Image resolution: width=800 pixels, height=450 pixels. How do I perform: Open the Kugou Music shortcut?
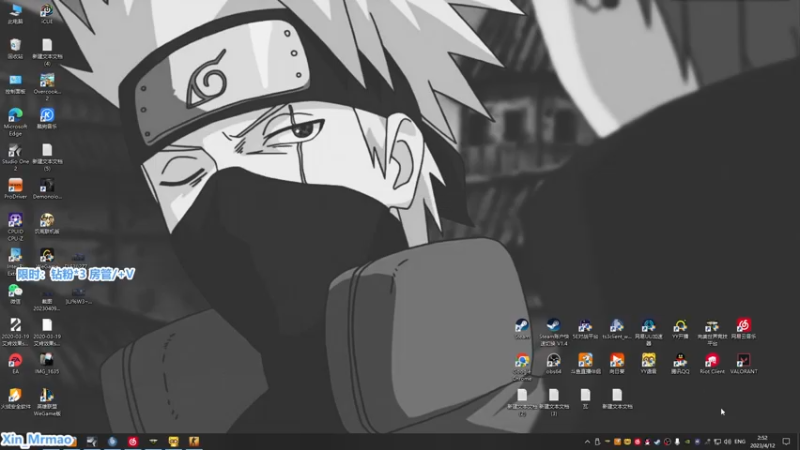(47, 118)
